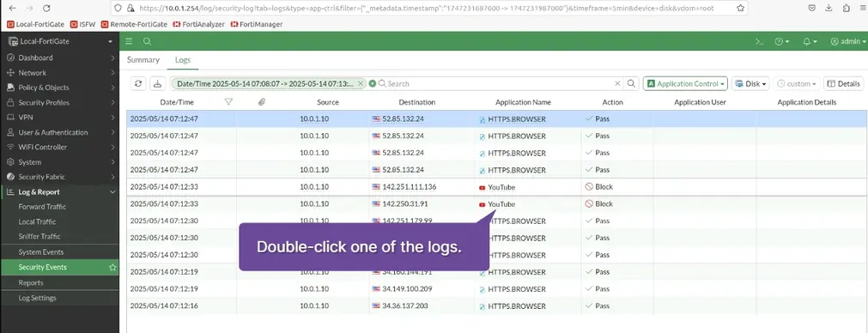Expand the System menu
Screen dimensions: 868x333
coord(59,162)
